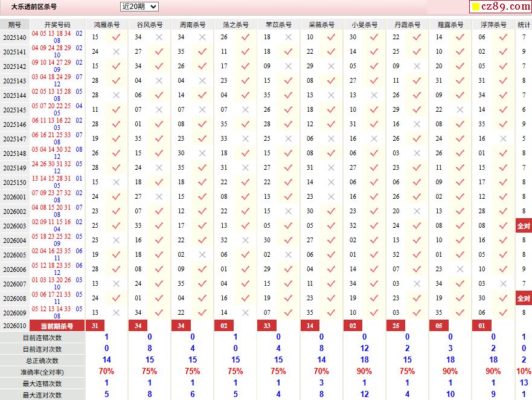The image size is (532, 400).
Task: Click the cross mark for 浮萍杀号 in row 2026007
Action: pos(503,284)
